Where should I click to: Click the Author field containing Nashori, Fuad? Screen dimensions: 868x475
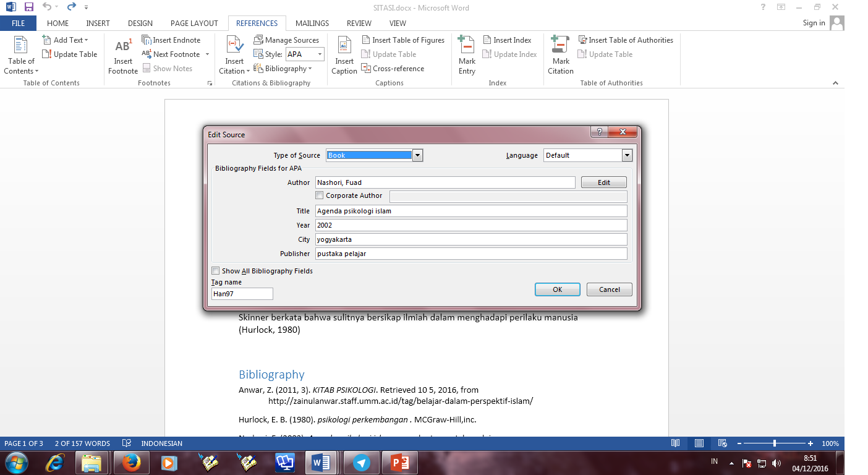pyautogui.click(x=445, y=182)
